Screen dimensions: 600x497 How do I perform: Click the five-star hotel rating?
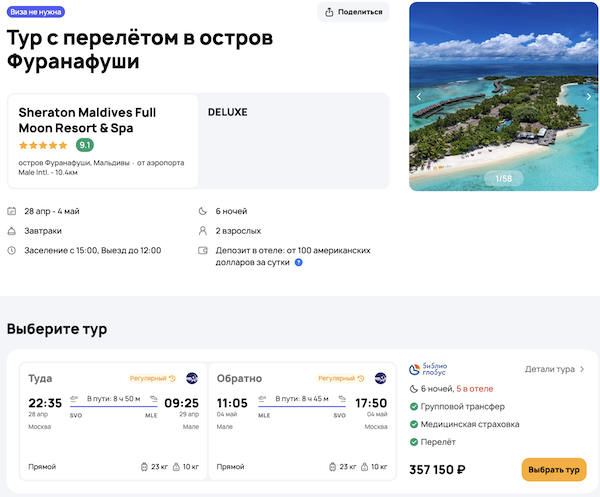[43, 145]
